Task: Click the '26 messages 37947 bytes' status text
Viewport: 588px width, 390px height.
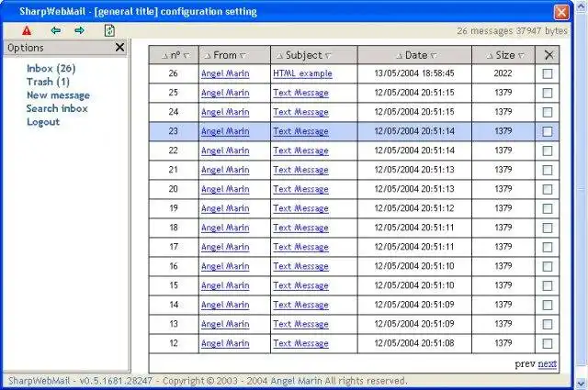Action: (x=512, y=30)
